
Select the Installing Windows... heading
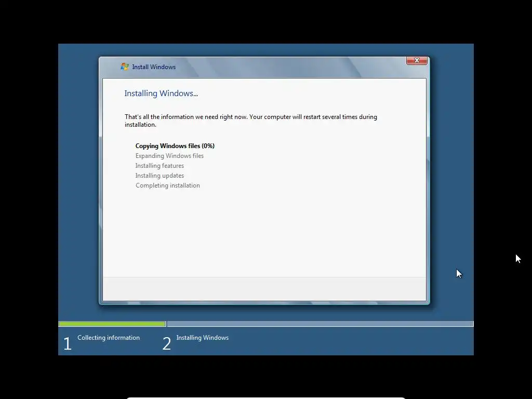pyautogui.click(x=161, y=94)
